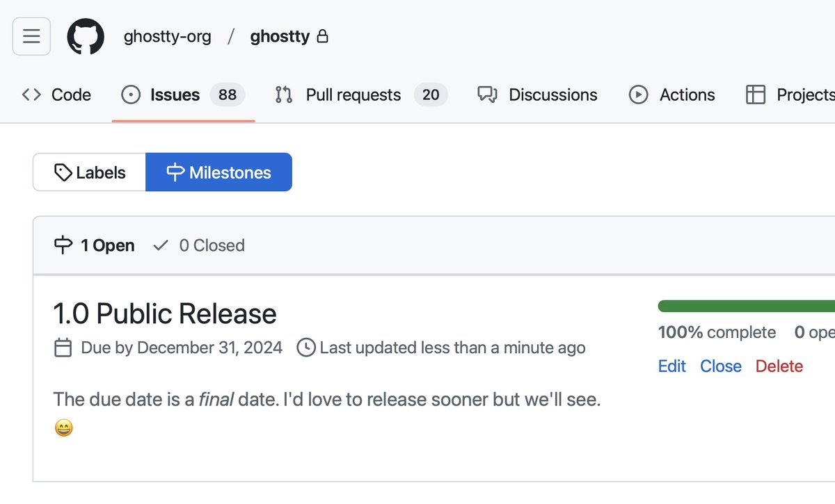
Task: Switch to the Pull requests tab
Action: pyautogui.click(x=361, y=95)
